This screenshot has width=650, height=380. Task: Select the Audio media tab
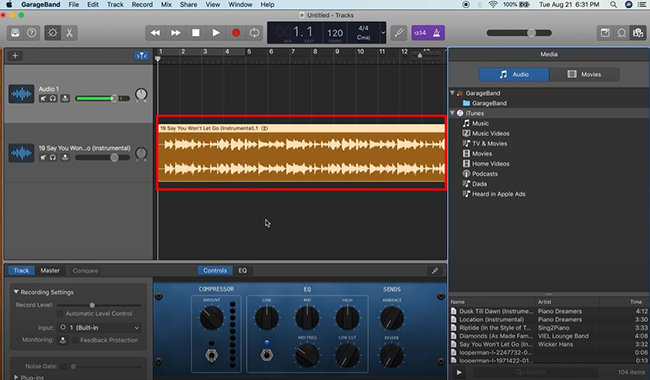(x=514, y=74)
